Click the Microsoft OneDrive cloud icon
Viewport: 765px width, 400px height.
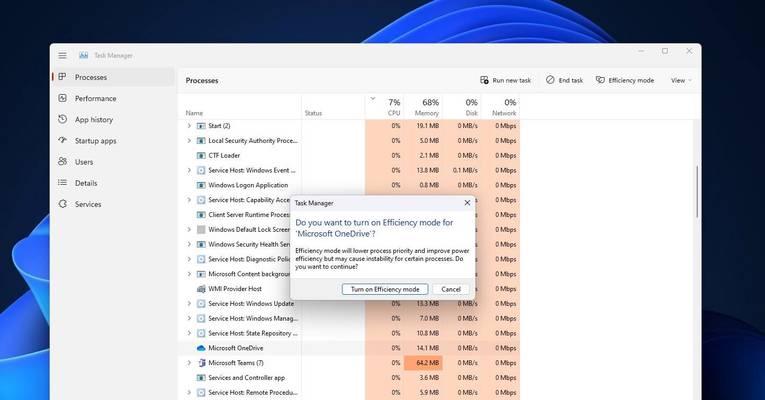coord(201,348)
